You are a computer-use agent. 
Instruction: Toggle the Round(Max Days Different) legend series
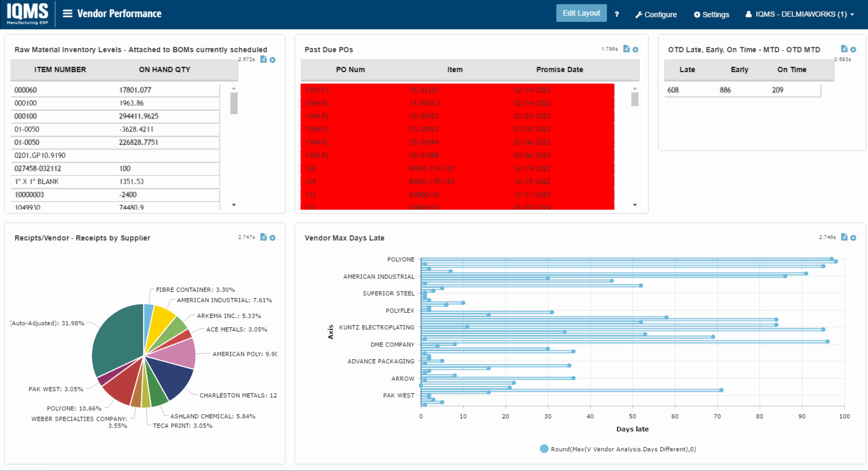click(x=544, y=449)
